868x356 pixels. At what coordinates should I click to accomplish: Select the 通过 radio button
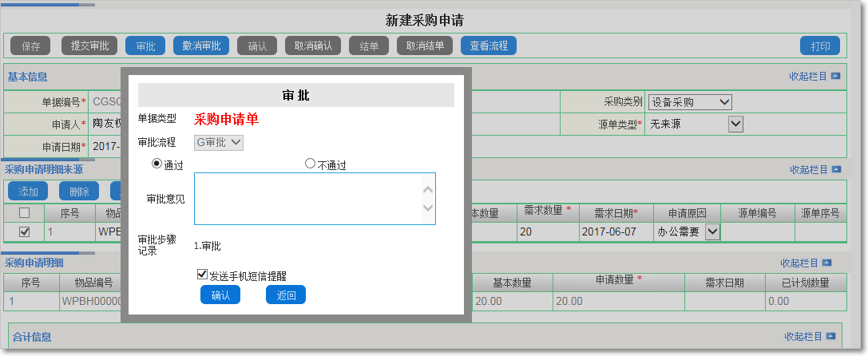click(157, 164)
